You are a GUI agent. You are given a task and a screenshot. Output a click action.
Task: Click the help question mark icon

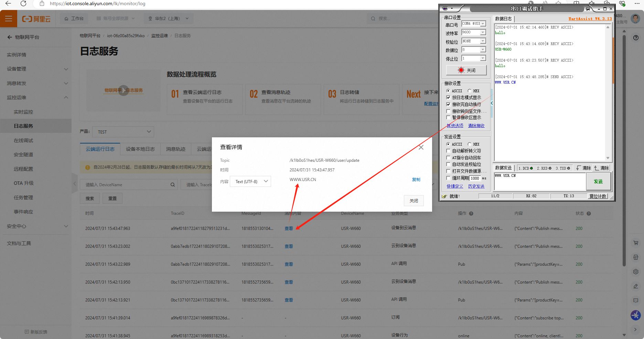[636, 38]
